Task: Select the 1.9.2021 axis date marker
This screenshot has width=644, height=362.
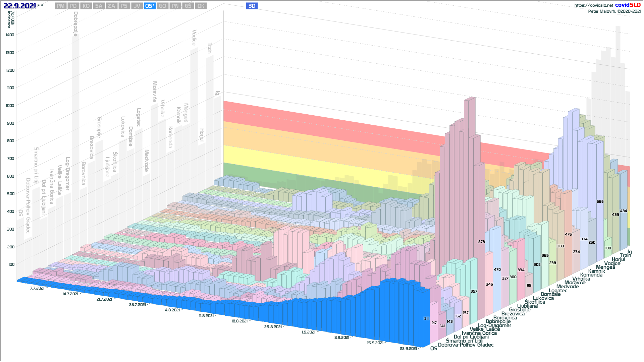Action: [x=308, y=332]
